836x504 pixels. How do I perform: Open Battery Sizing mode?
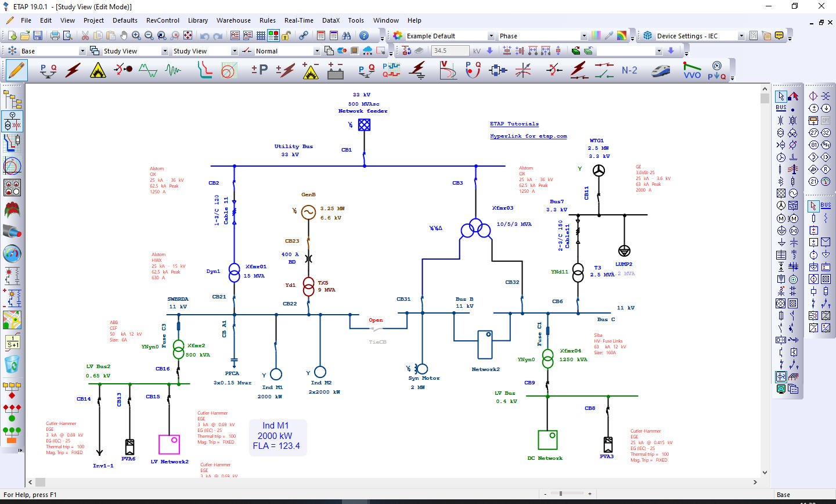click(x=336, y=70)
